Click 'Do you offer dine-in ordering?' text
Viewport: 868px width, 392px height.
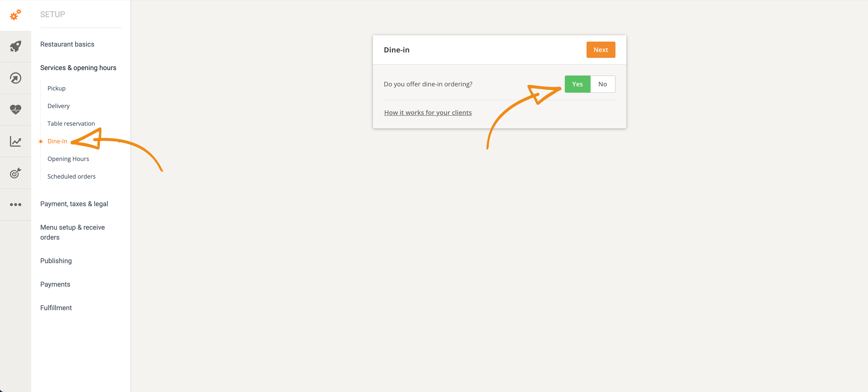(428, 84)
